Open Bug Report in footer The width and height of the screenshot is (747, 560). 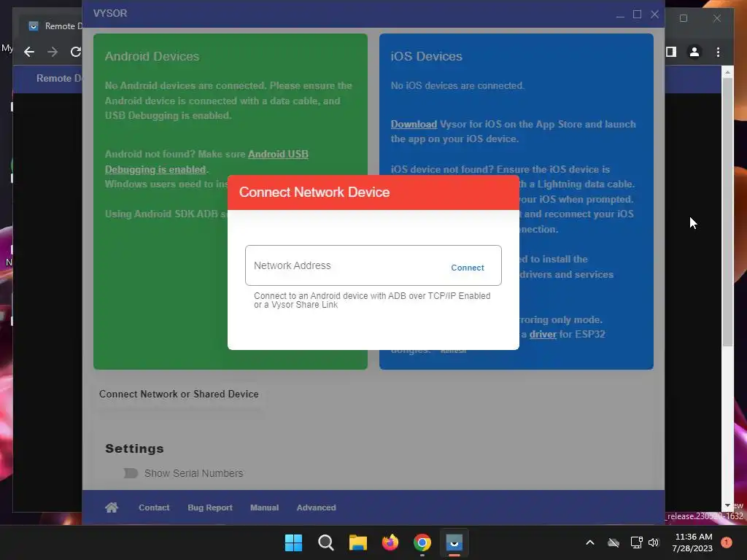pyautogui.click(x=210, y=507)
